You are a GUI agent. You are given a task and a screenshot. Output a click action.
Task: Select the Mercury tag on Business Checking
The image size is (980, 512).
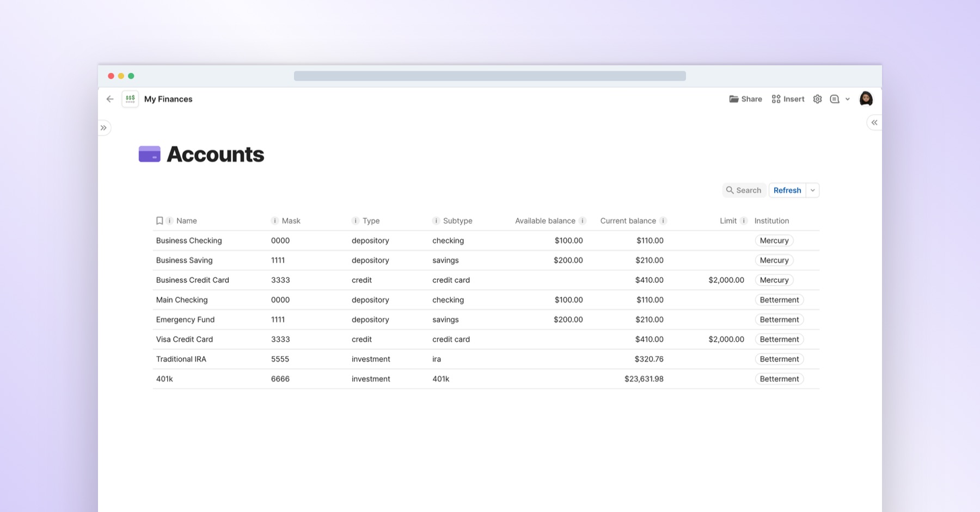[774, 240]
